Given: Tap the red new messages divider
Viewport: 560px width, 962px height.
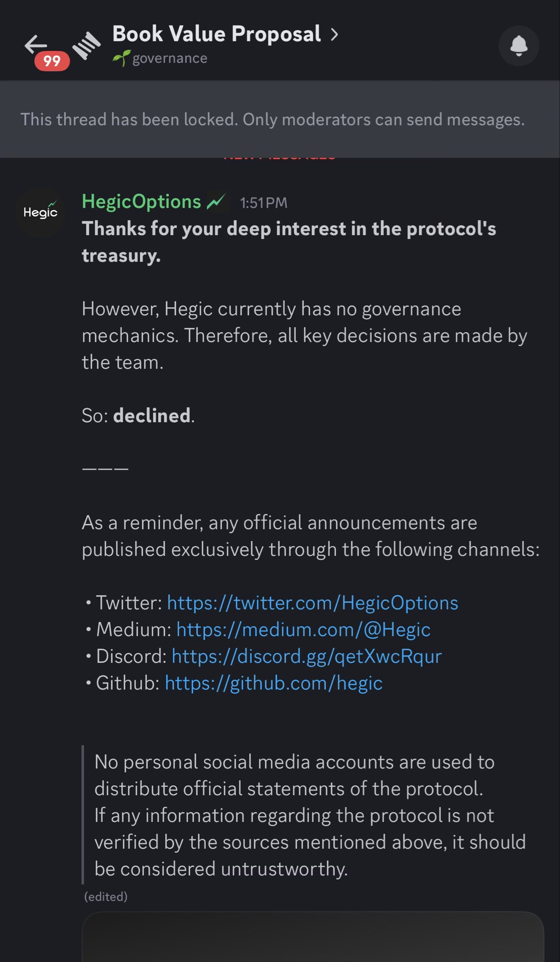Looking at the screenshot, I should (x=280, y=159).
